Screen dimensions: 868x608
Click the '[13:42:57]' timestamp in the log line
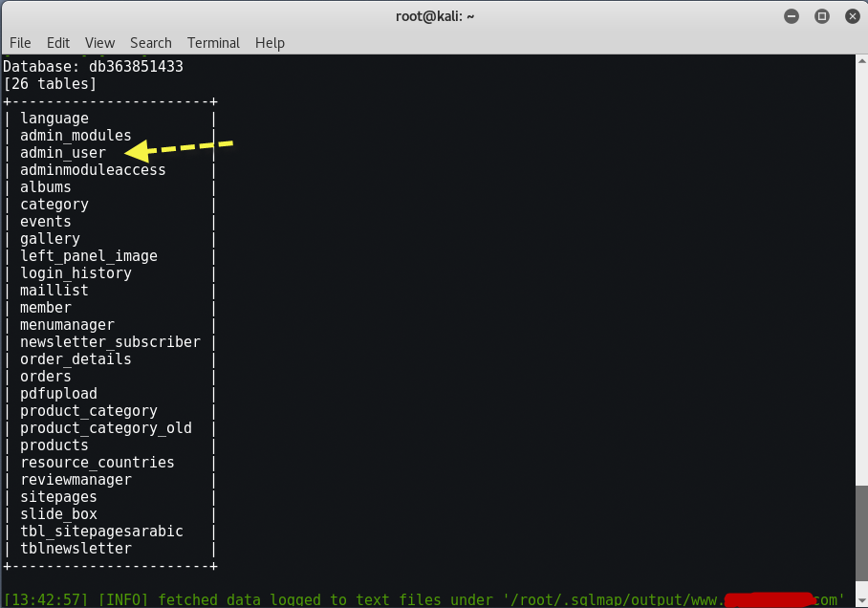(x=46, y=599)
